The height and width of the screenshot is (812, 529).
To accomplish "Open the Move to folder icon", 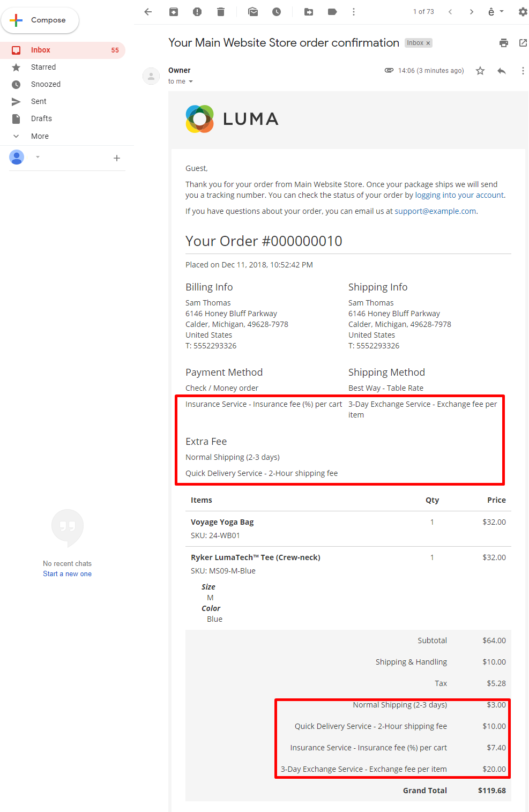I will pos(309,12).
